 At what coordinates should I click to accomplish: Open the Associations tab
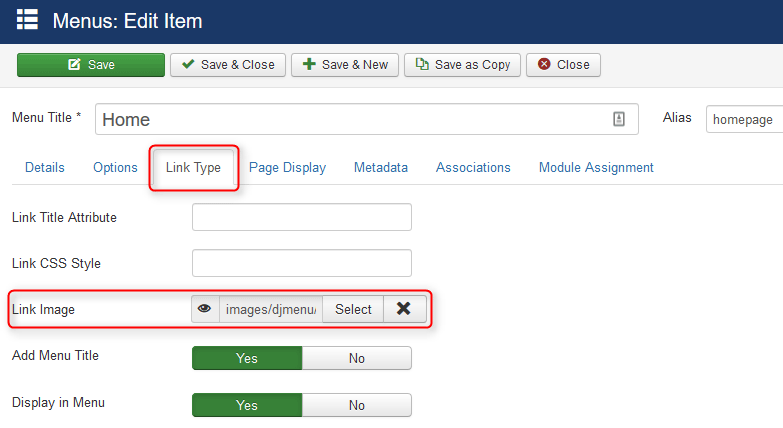tap(473, 167)
